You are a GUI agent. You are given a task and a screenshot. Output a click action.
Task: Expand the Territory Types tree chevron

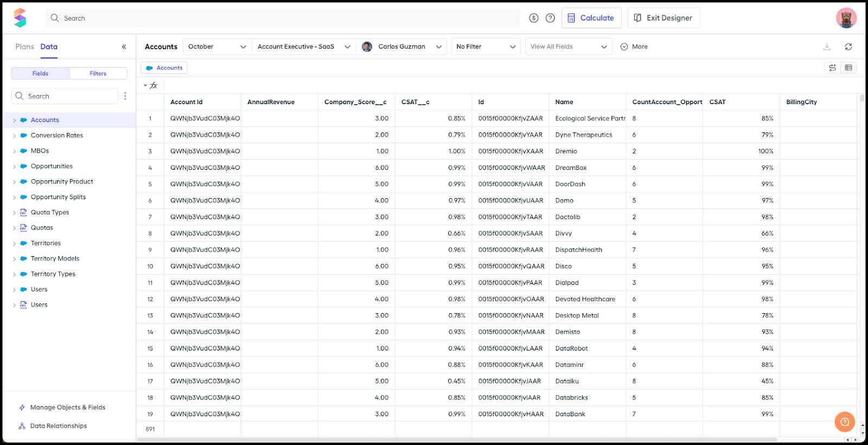pos(14,274)
